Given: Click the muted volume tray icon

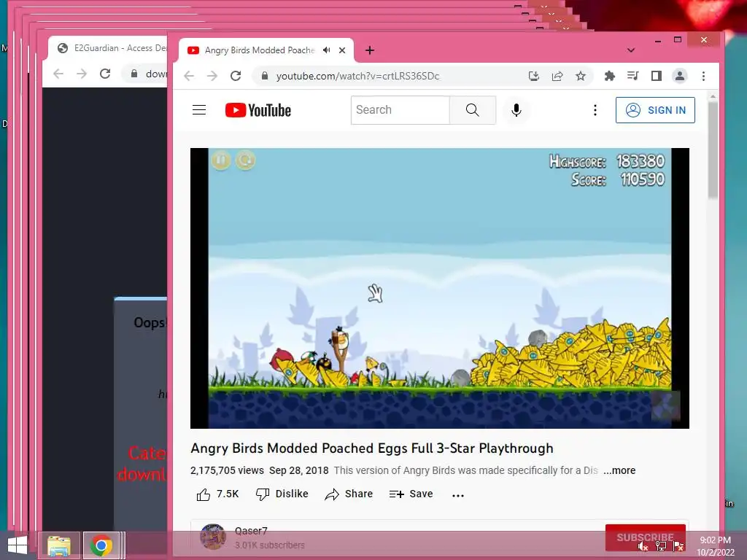Looking at the screenshot, I should [x=643, y=545].
